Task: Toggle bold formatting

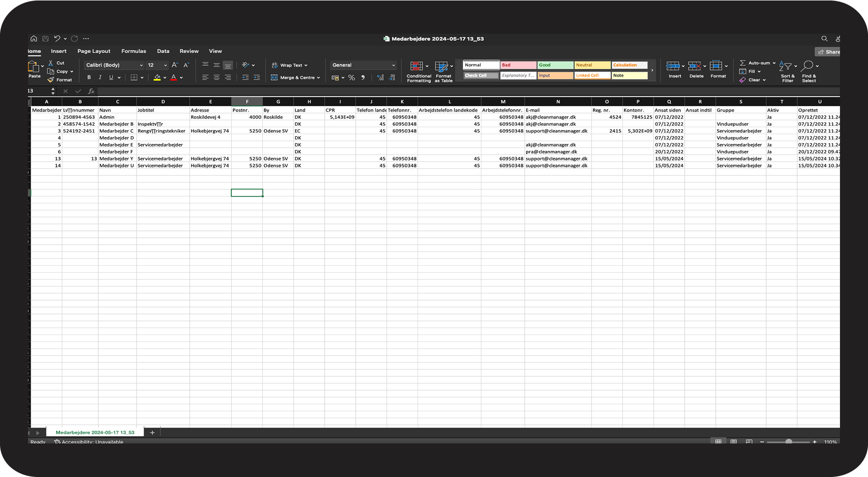Action: [x=89, y=78]
